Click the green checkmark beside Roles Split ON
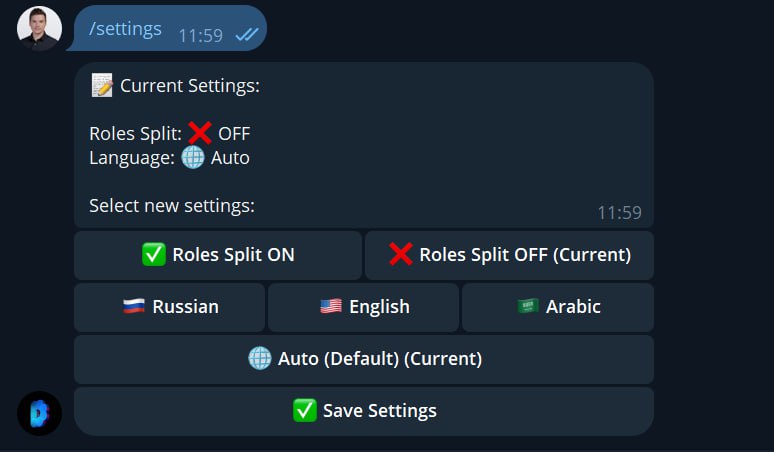774x452 pixels. click(154, 255)
